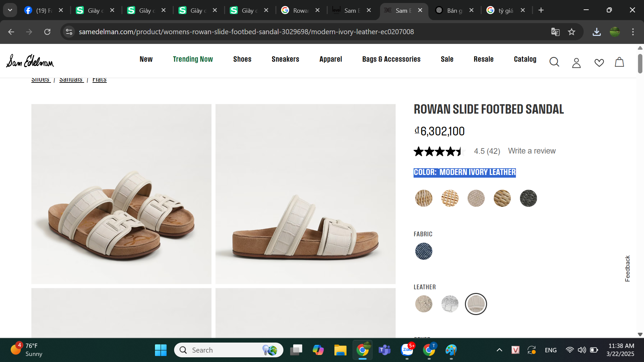The width and height of the screenshot is (644, 362).
Task: Open Chrome downloads icon
Action: tap(596, 32)
